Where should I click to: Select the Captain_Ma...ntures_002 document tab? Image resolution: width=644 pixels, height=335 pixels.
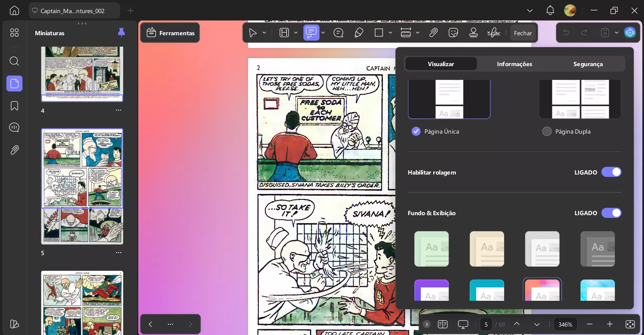click(74, 11)
